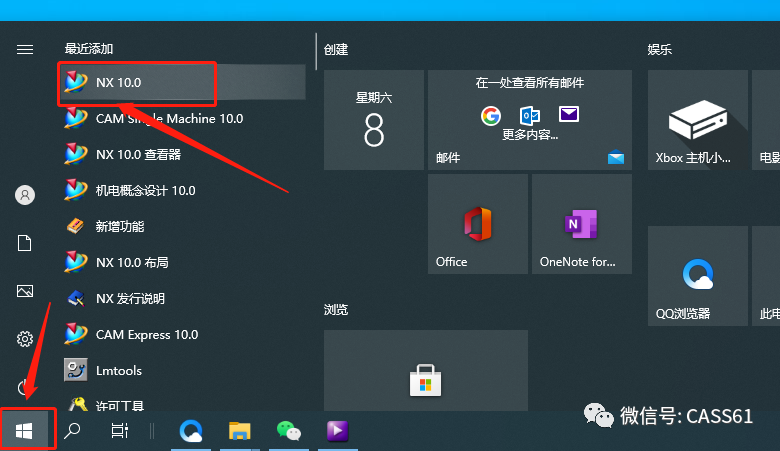Open the 邮件 mail tile
This screenshot has height=451, width=780.
tap(530, 120)
